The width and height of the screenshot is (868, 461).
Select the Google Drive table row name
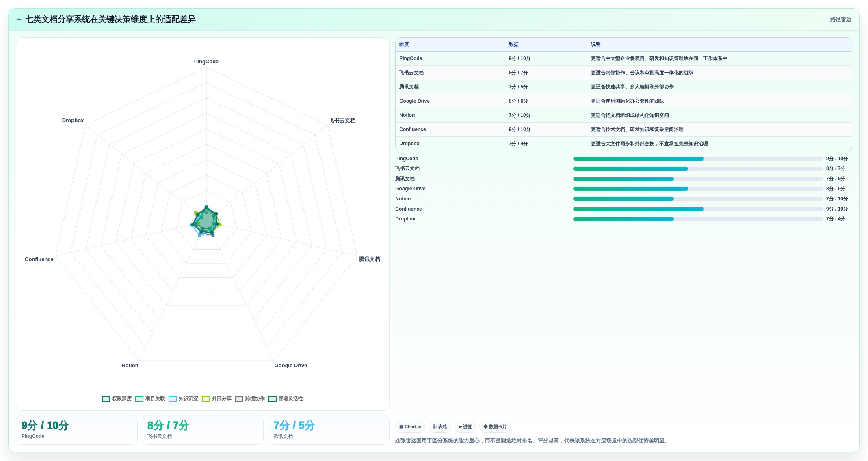pos(414,101)
